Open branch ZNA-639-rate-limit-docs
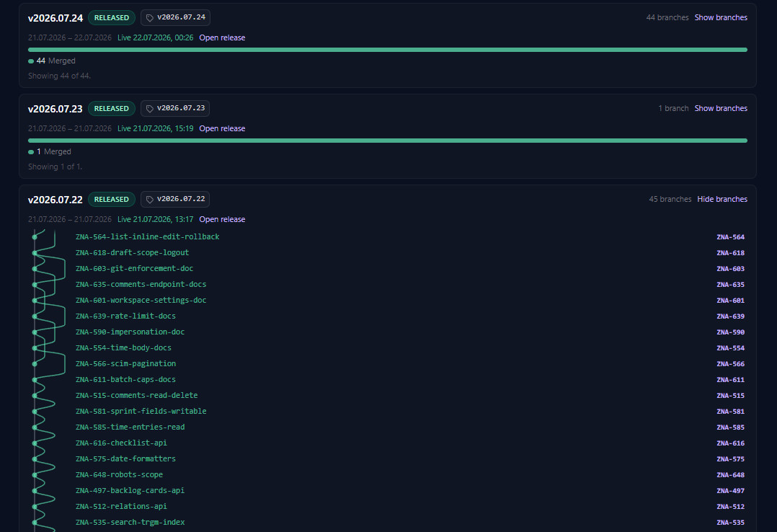 pos(125,316)
